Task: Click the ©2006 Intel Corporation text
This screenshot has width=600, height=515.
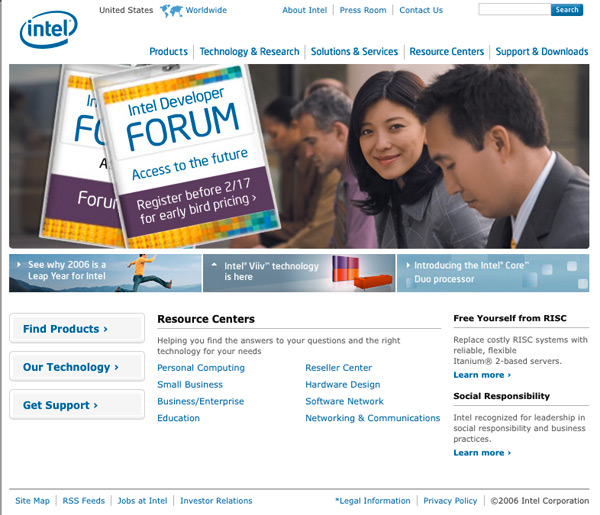Action: [x=540, y=501]
